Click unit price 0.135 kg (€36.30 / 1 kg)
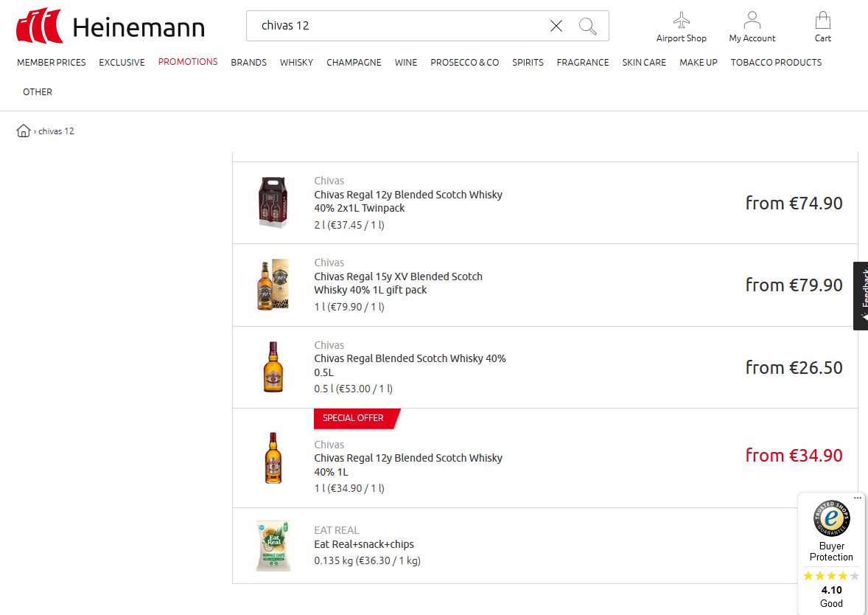868x615 pixels. pyautogui.click(x=367, y=560)
